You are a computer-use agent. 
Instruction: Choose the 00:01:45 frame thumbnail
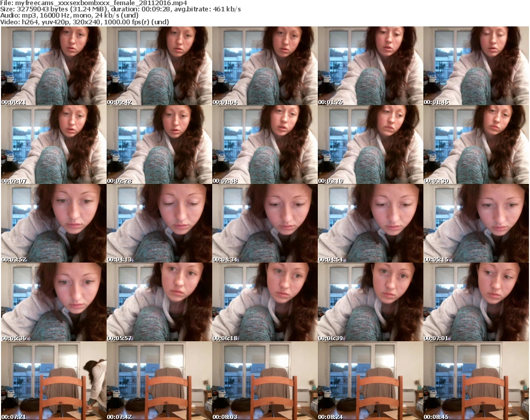tap(476, 66)
